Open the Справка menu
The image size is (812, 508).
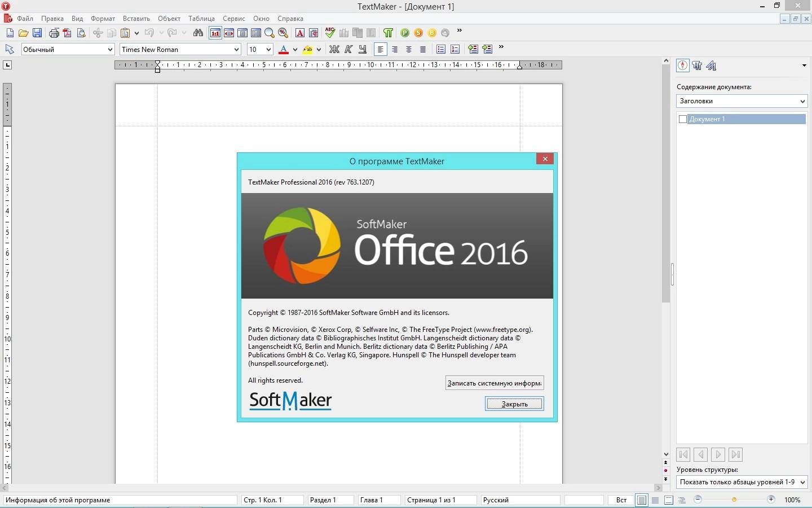290,19
